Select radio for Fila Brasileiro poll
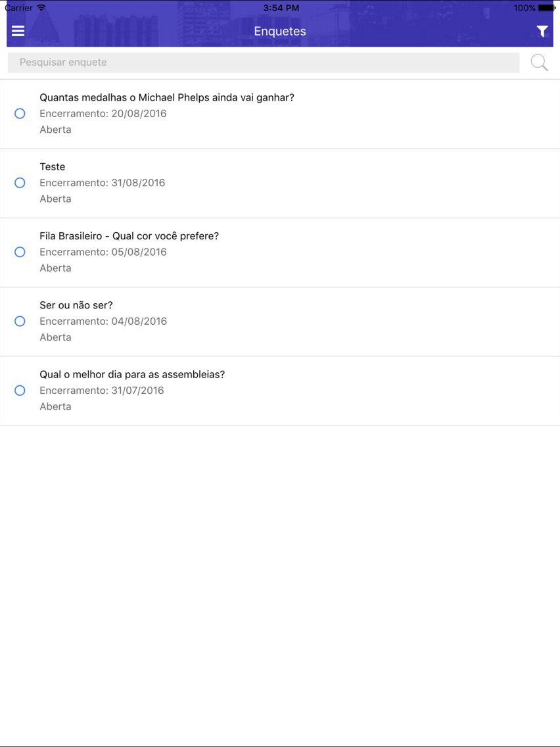The height and width of the screenshot is (747, 560). (20, 252)
